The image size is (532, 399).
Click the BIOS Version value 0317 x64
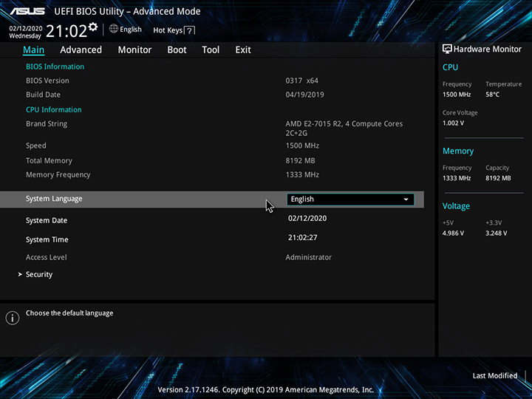tap(301, 81)
